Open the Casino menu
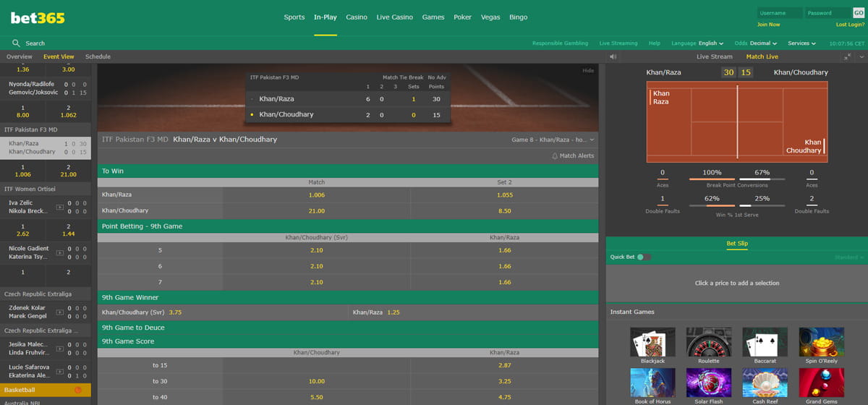The height and width of the screenshot is (405, 868). pos(357,17)
